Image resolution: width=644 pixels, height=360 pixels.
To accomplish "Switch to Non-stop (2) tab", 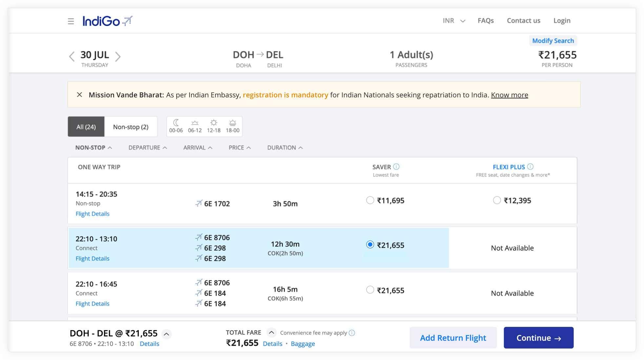I will (x=131, y=127).
